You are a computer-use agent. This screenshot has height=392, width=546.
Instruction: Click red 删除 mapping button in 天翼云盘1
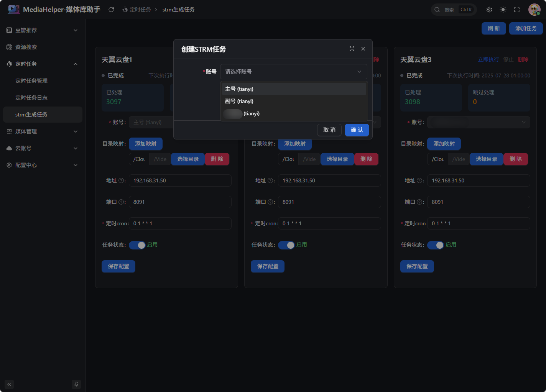point(217,159)
